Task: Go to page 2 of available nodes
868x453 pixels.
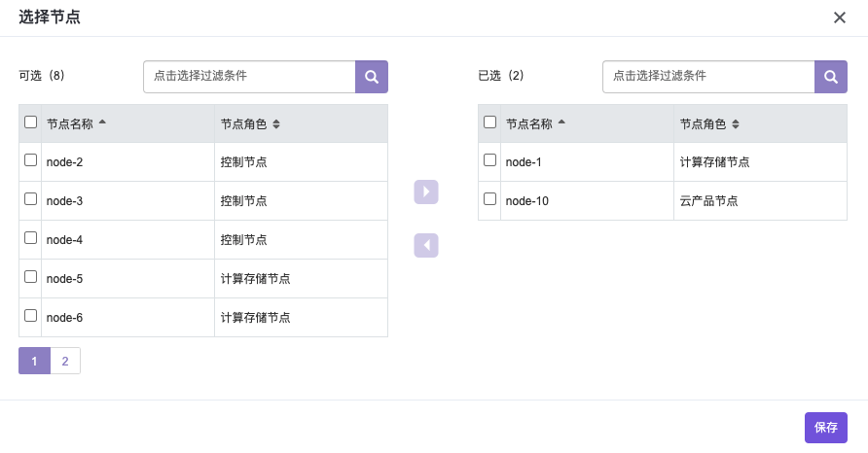Action: click(65, 361)
